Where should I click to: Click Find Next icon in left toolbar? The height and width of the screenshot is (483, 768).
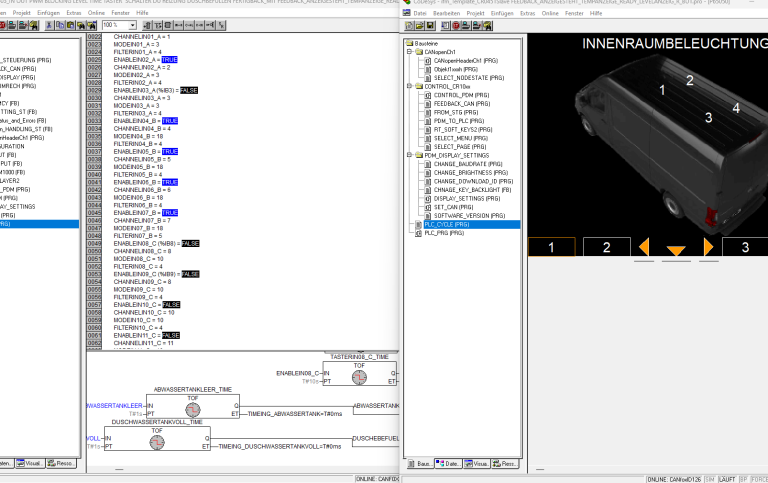click(92, 25)
